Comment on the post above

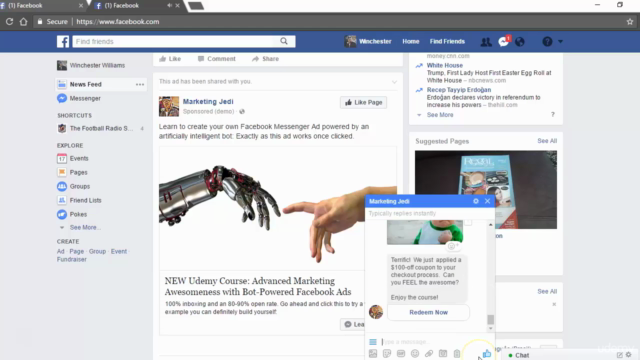click(217, 59)
